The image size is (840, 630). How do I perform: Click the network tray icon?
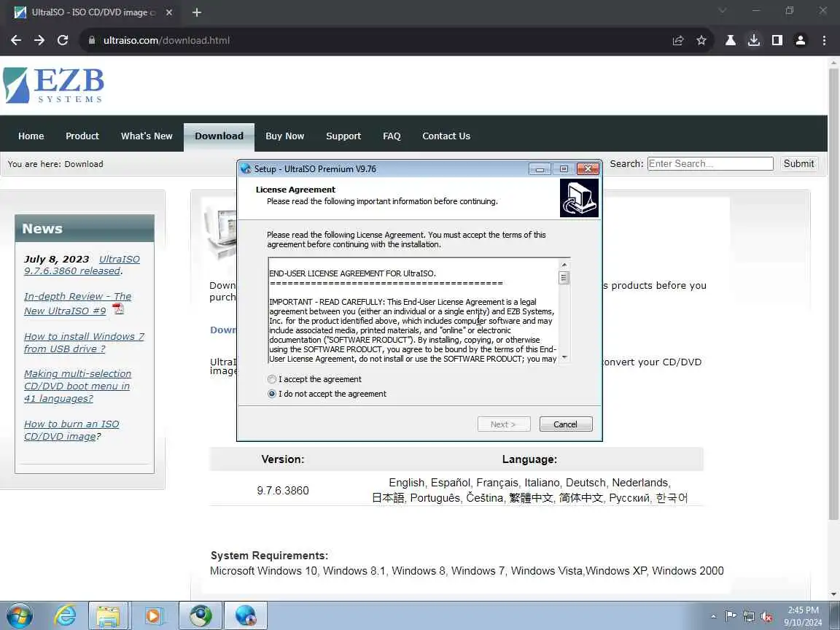(748, 617)
